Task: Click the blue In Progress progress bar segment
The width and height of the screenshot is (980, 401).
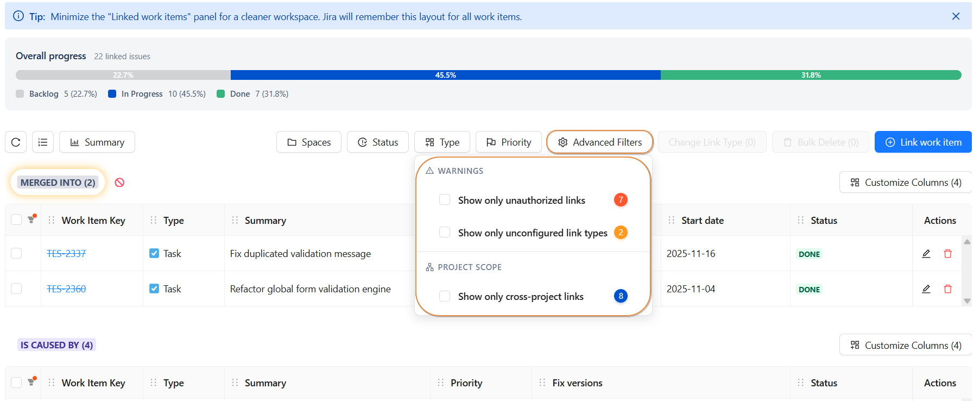Action: pos(445,75)
